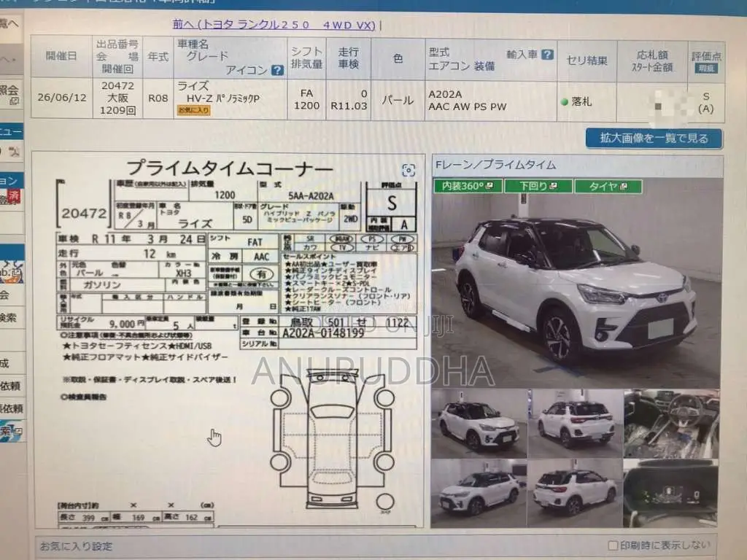
Task: Click the ライズ model name text
Action: [193, 86]
